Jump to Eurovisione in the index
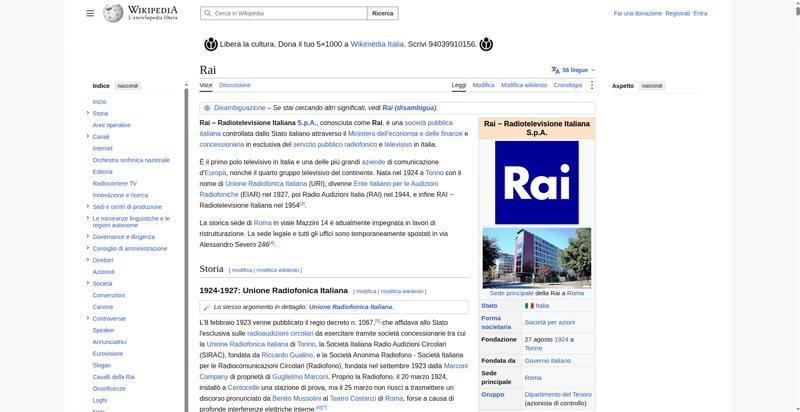800x412 pixels. [x=108, y=353]
